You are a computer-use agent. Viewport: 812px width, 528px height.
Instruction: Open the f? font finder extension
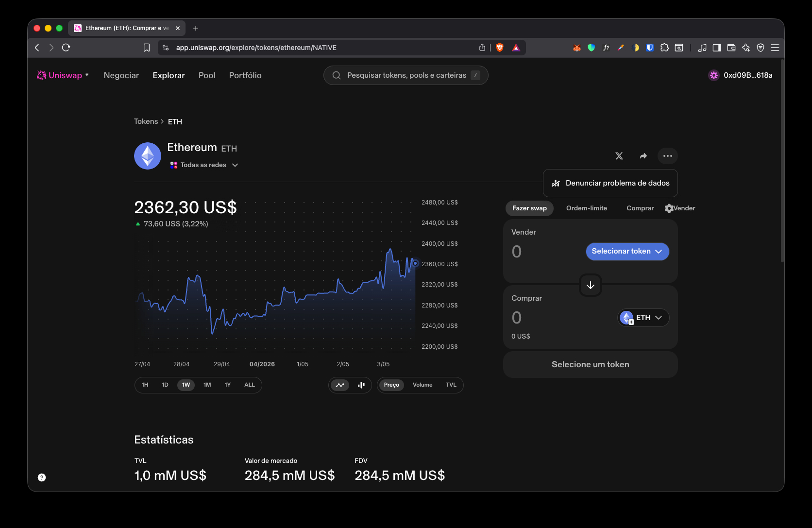click(606, 48)
